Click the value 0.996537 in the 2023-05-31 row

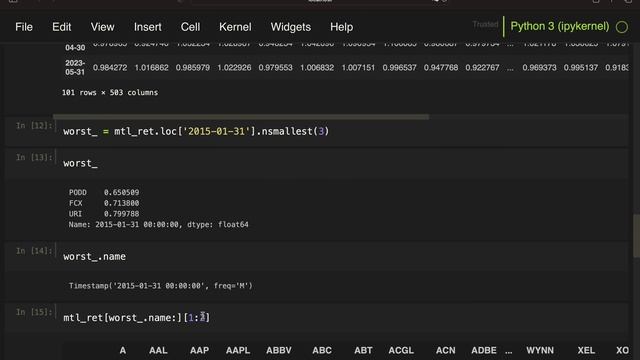399,68
